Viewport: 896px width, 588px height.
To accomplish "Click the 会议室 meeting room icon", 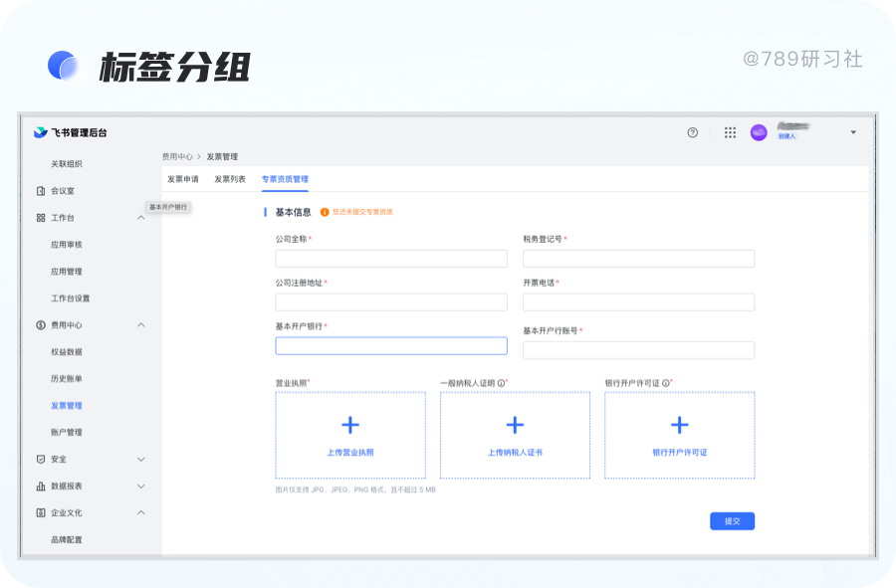I will point(41,191).
